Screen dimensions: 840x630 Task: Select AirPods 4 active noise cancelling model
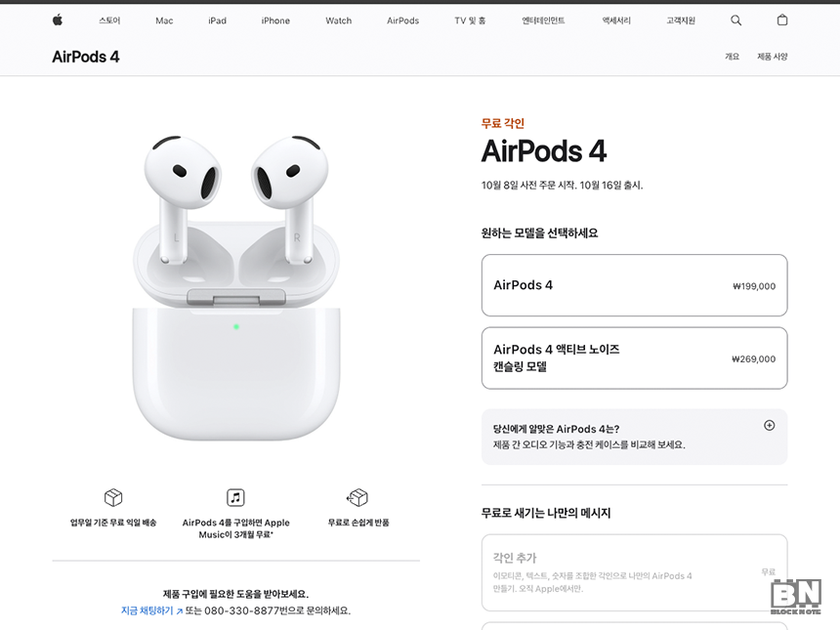click(634, 357)
